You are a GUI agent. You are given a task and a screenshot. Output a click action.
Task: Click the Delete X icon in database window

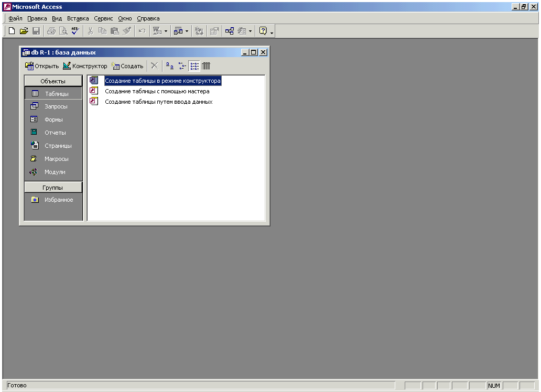[155, 66]
